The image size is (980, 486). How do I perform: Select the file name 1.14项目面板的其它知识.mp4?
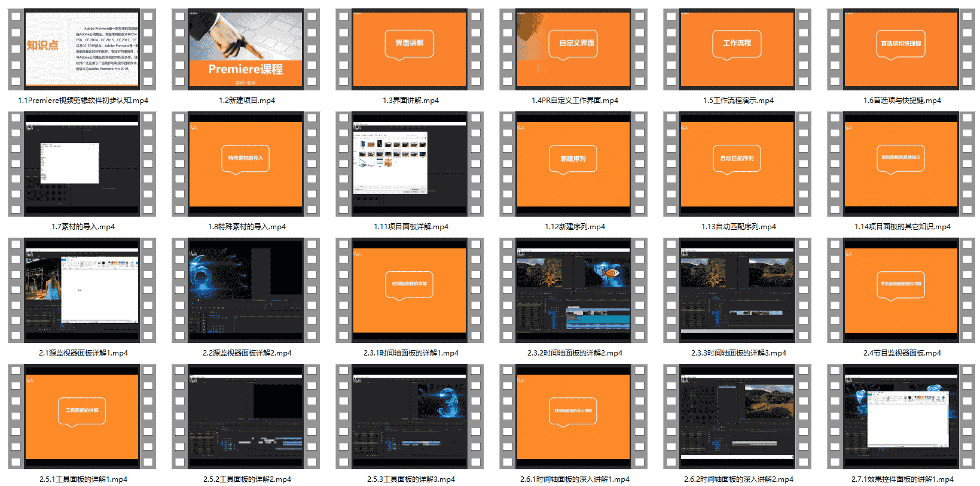(x=902, y=227)
